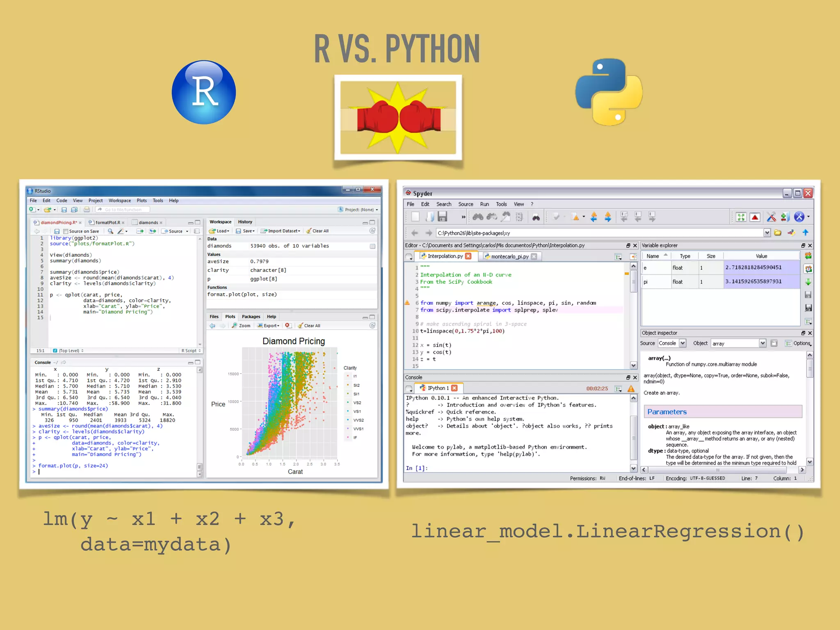Close the IPython 1 console tab
Screen dimensions: 840x630
tap(454, 388)
